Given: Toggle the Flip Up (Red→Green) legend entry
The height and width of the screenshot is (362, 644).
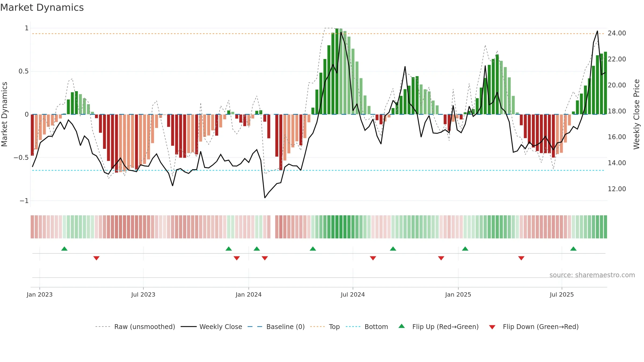Looking at the screenshot, I should coord(438,327).
